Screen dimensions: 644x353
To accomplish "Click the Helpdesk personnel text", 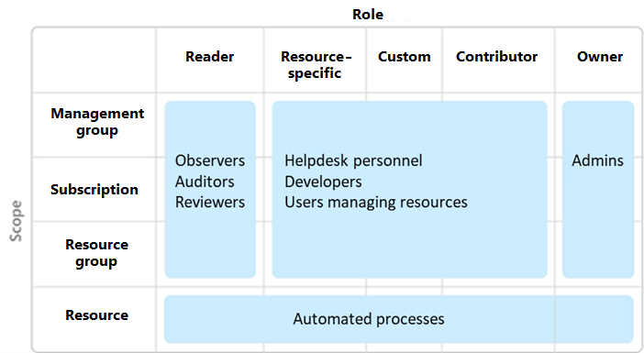I will (x=353, y=160).
